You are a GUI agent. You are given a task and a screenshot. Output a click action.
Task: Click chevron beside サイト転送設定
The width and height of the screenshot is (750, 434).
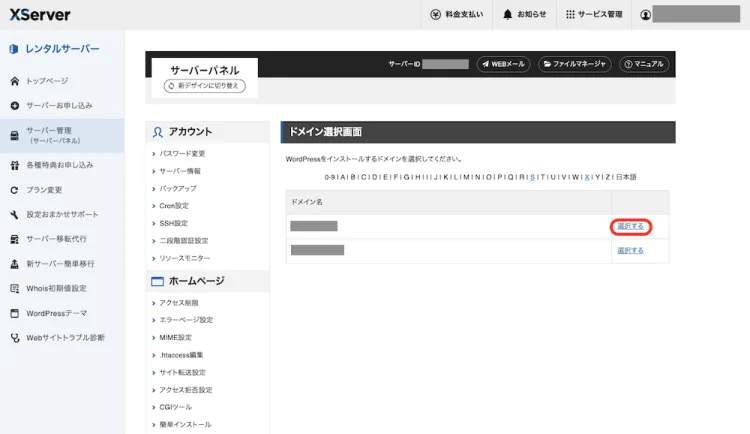point(154,373)
